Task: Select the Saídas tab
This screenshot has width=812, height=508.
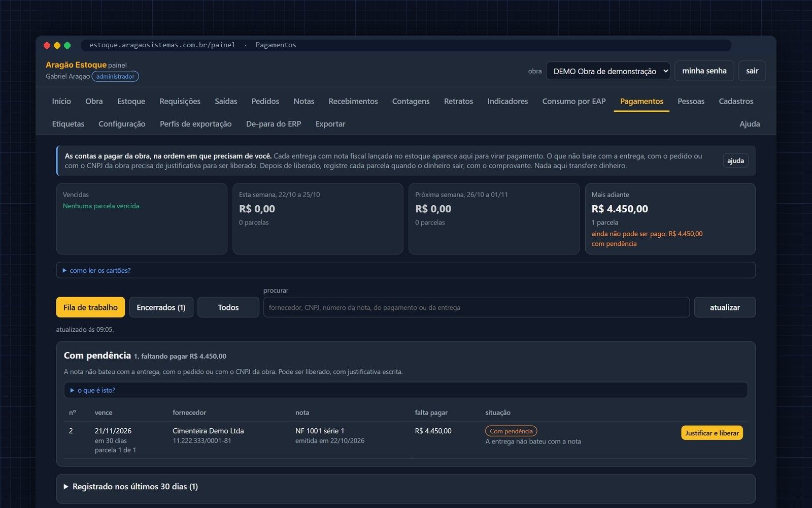Action: click(226, 101)
